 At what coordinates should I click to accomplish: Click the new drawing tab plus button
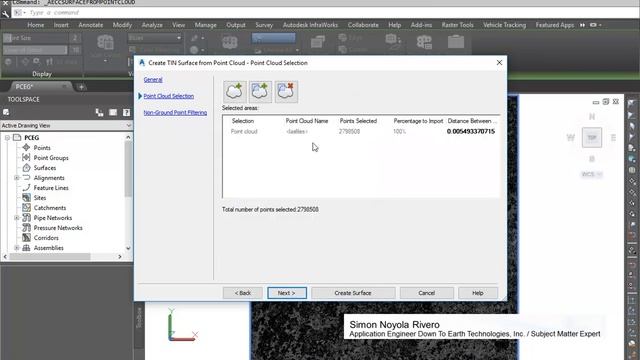(81, 87)
